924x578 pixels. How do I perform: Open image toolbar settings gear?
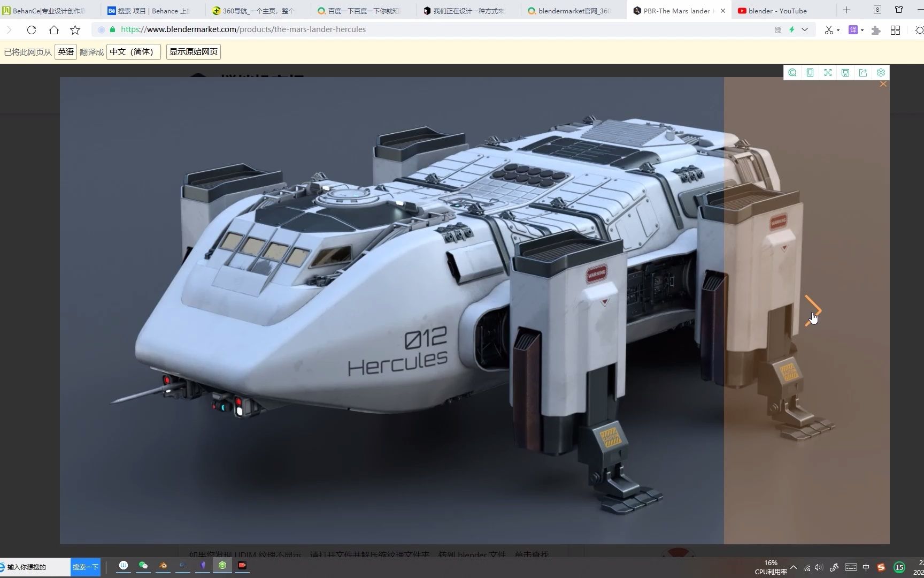click(x=881, y=73)
